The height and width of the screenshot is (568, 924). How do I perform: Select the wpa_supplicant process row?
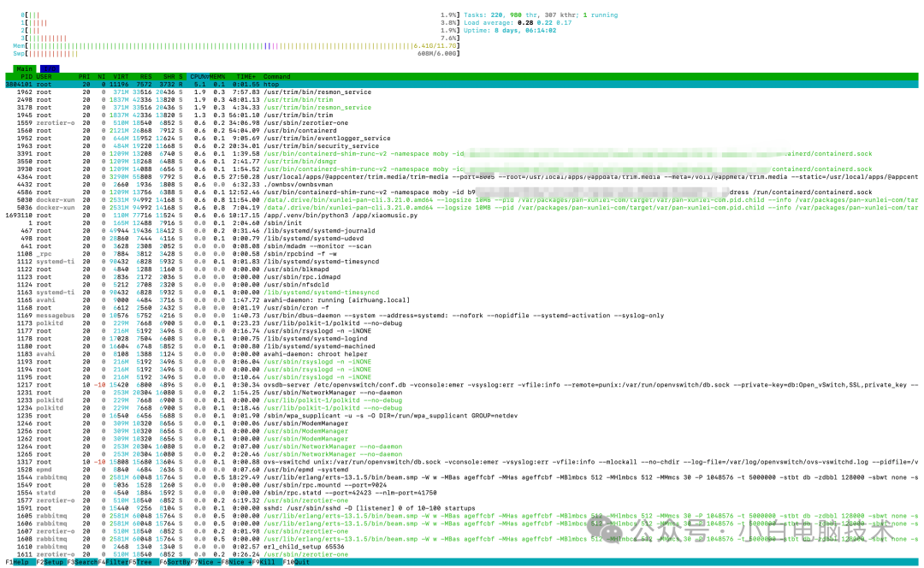click(x=462, y=416)
